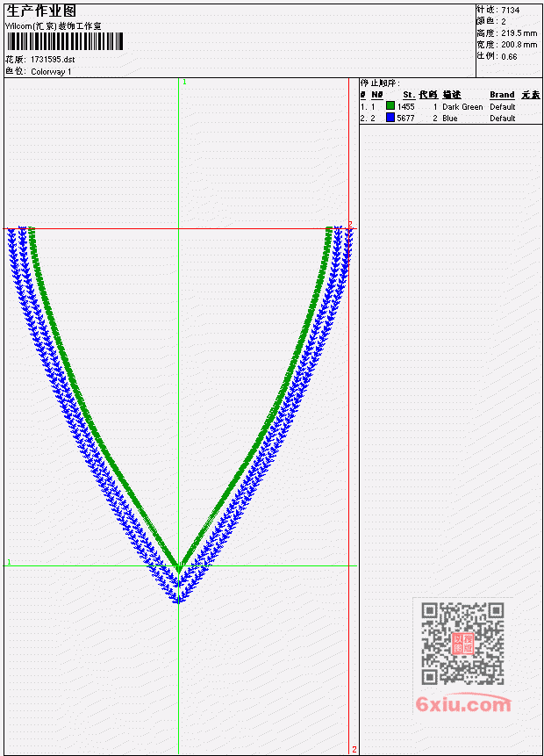544x756 pixels.
Task: Select Default brand in Blue row
Action: click(x=503, y=119)
